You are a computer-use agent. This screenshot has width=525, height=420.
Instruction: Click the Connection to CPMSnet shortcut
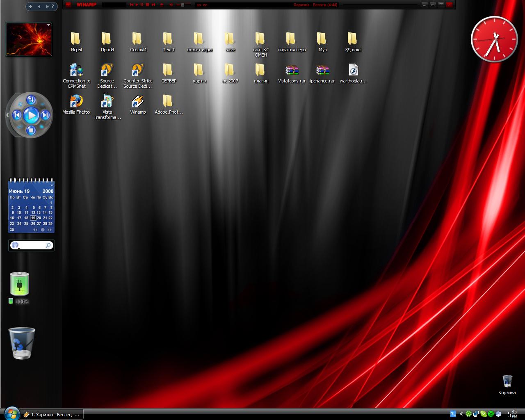tap(76, 71)
